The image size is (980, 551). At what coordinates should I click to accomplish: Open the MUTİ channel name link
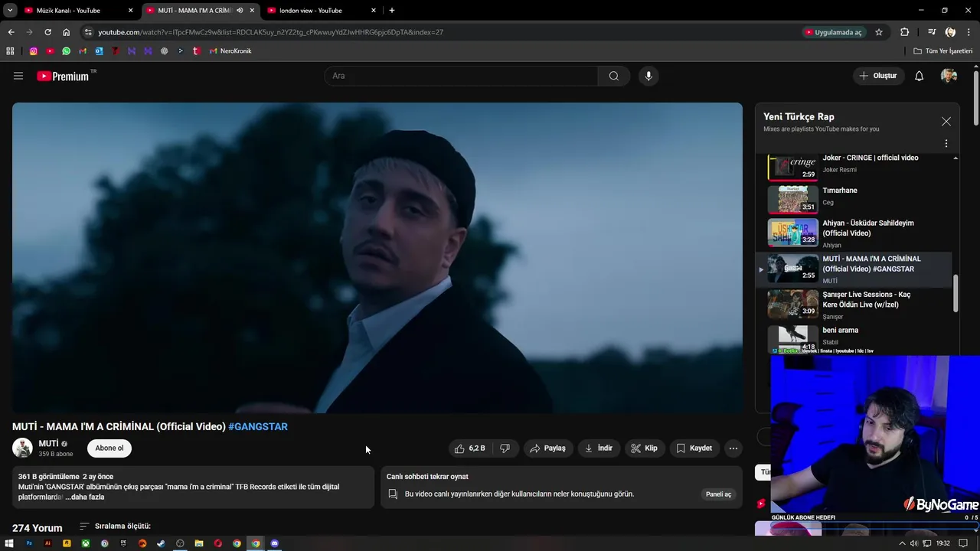coord(48,444)
